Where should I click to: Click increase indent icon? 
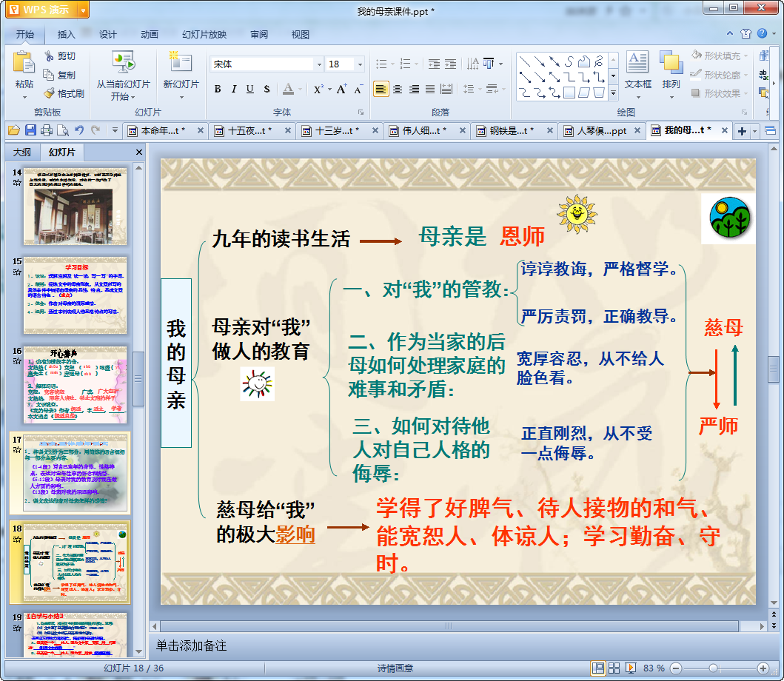coord(451,64)
